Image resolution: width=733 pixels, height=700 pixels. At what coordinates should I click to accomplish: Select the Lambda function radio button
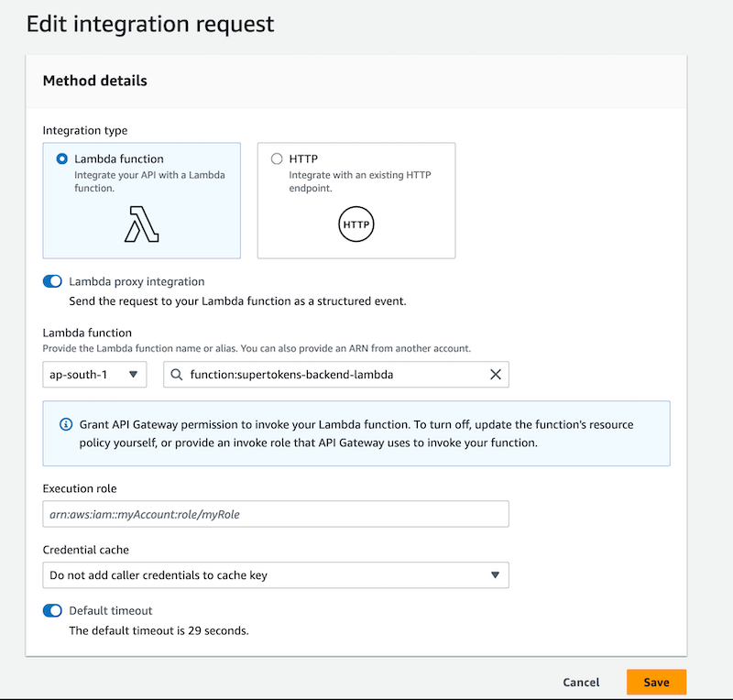tap(60, 158)
